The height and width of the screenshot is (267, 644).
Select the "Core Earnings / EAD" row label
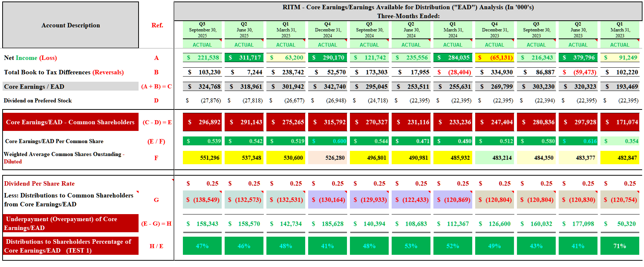(x=71, y=87)
